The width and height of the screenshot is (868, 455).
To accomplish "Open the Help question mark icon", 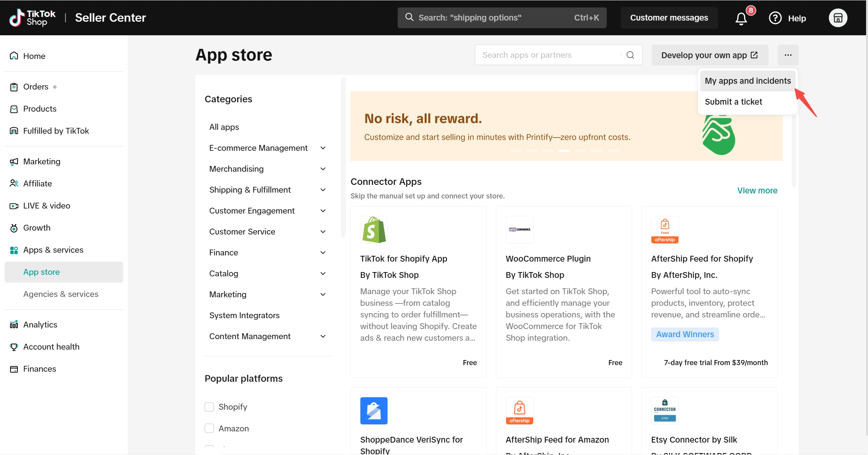I will [x=775, y=18].
